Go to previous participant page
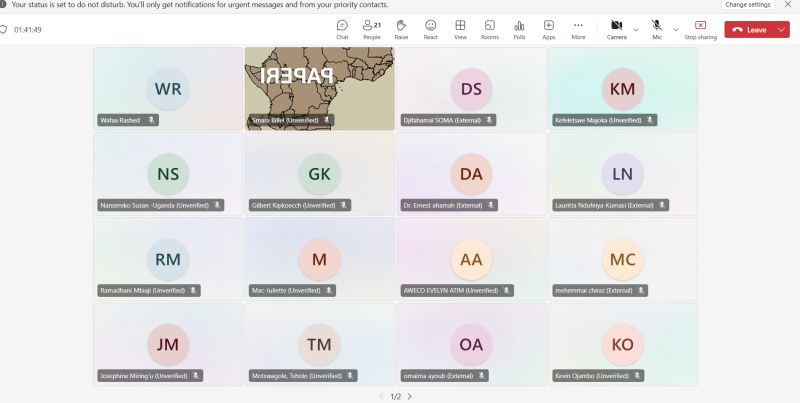The height and width of the screenshot is (403, 800). [381, 396]
